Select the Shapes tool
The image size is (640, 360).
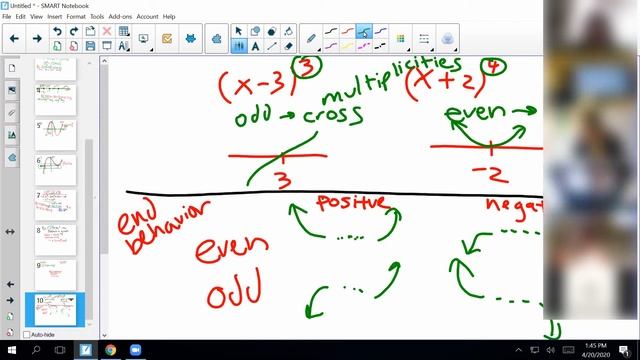point(256,31)
